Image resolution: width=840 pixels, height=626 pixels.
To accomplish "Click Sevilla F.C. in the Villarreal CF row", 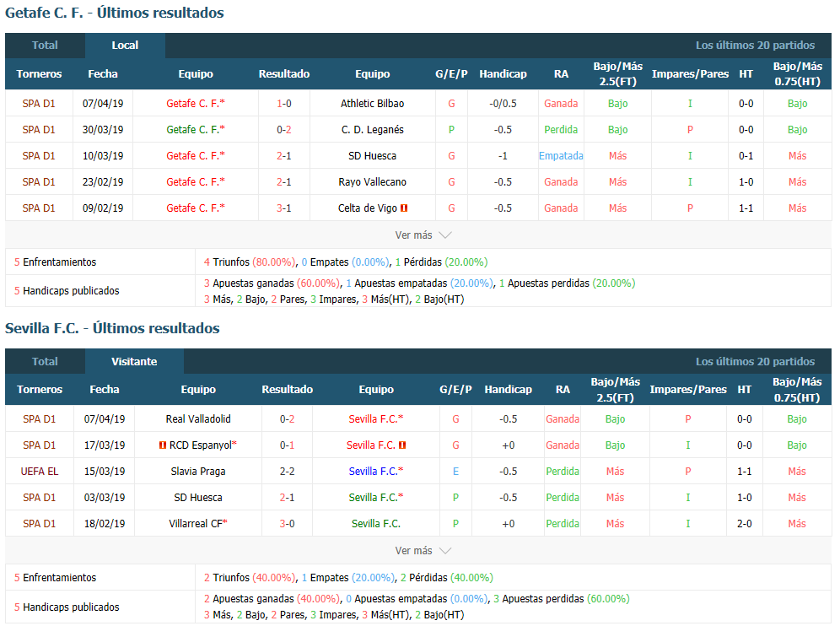I will coord(376,524).
